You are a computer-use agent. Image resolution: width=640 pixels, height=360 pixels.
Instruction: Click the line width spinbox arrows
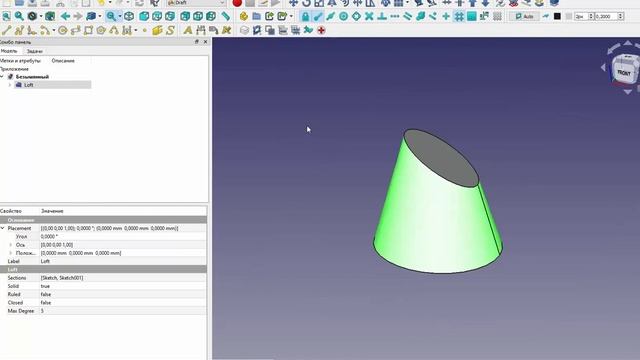click(591, 16)
